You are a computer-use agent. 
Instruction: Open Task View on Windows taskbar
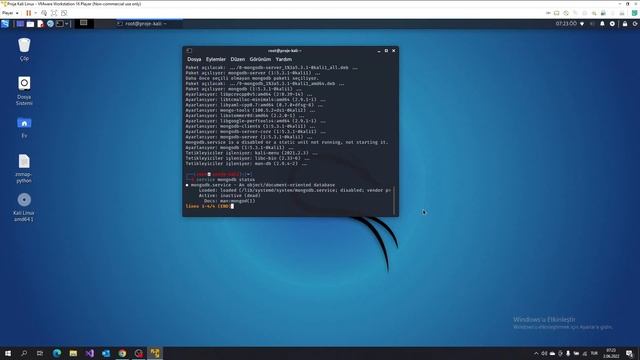click(40, 353)
